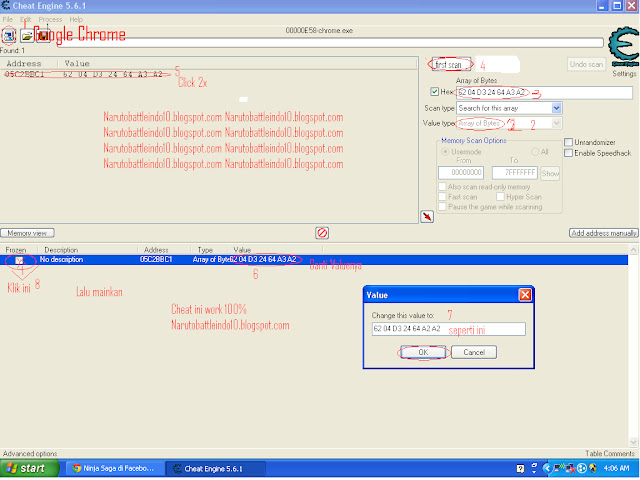This screenshot has width=640, height=480.
Task: Click the save table toolbar icon
Action: tap(43, 36)
